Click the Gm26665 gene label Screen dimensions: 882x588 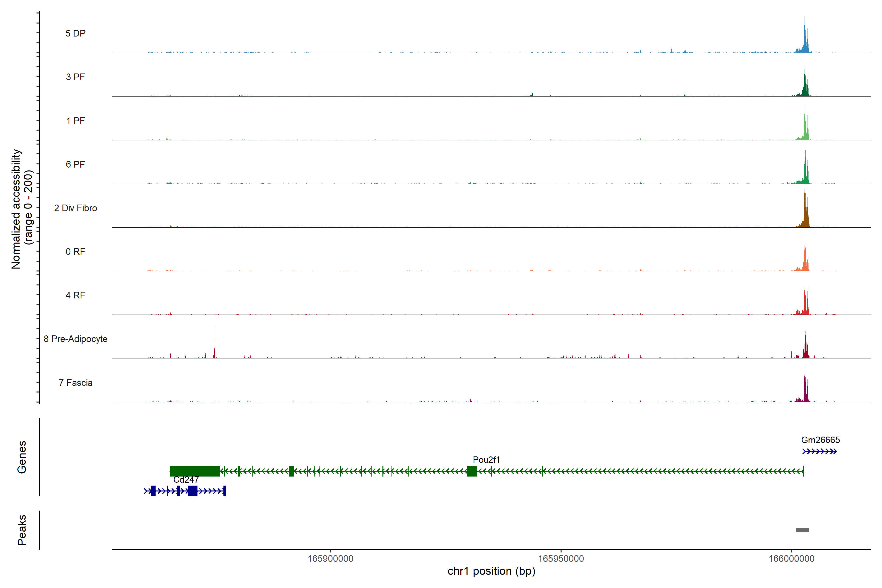820,440
